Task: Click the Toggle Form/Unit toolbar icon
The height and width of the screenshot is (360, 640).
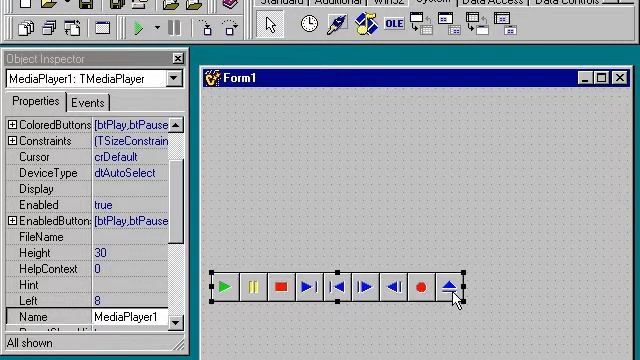Action: pos(73,29)
